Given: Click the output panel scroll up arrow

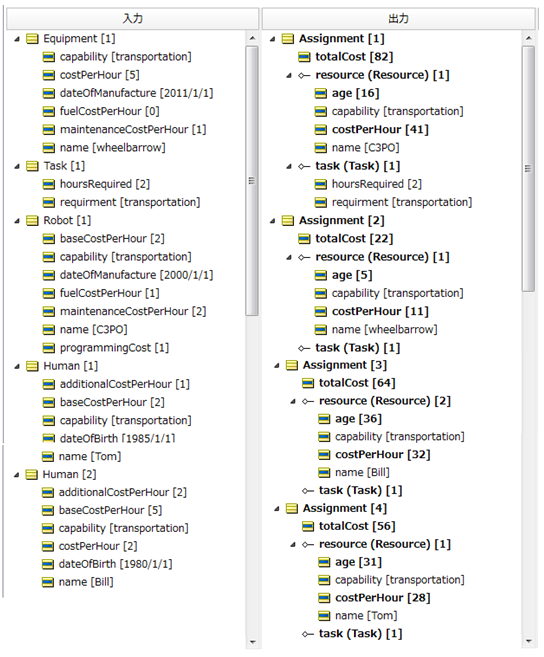Looking at the screenshot, I should [528, 38].
